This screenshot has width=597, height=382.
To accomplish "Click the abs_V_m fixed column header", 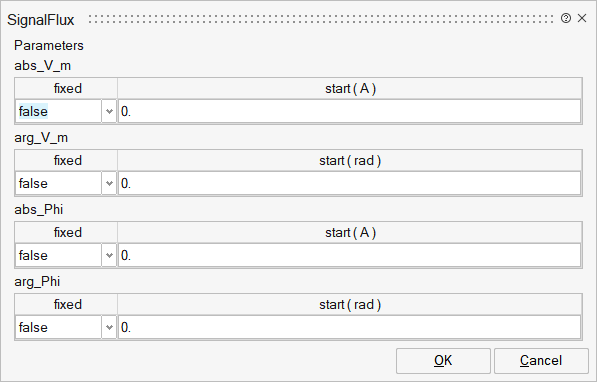I will pos(66,89).
